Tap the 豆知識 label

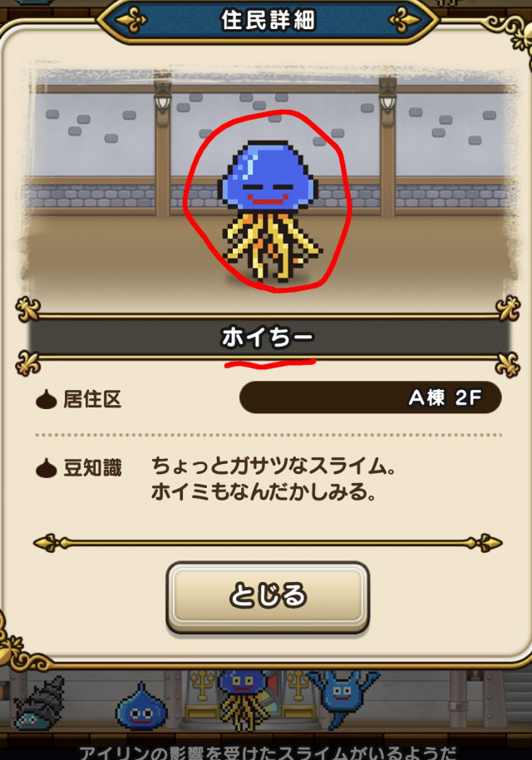[x=92, y=468]
